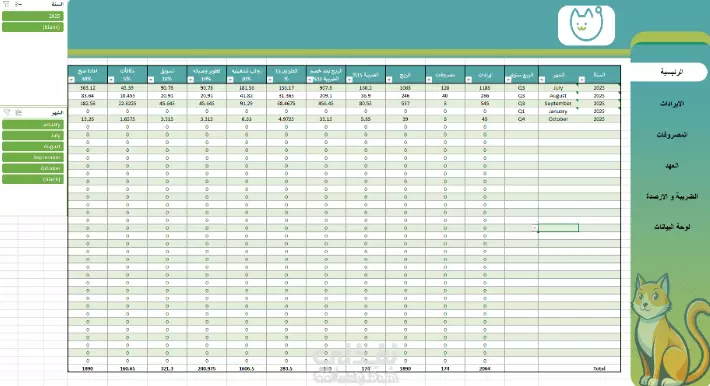
Task: Open the مصروفات column filter dropdown
Action: [x=429, y=80]
